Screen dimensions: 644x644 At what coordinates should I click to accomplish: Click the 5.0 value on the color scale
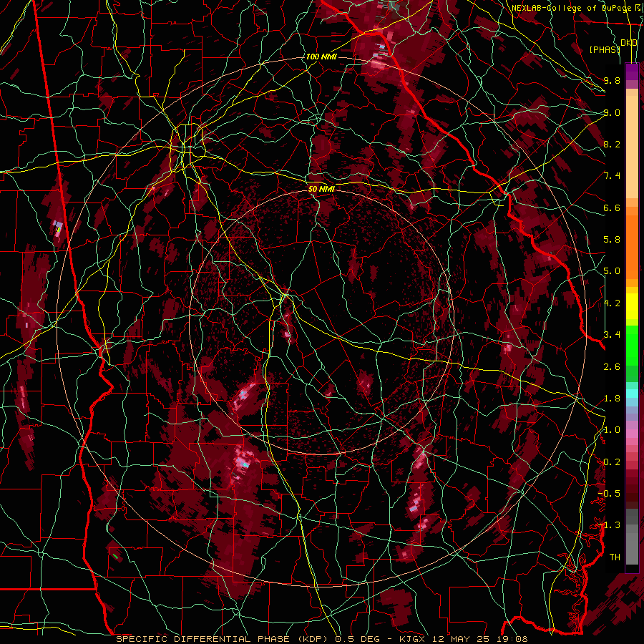tap(612, 271)
